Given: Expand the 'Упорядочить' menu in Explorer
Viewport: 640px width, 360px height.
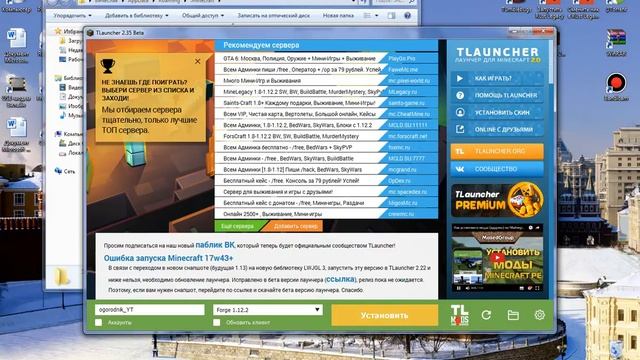Looking at the screenshot, I should pyautogui.click(x=73, y=16).
